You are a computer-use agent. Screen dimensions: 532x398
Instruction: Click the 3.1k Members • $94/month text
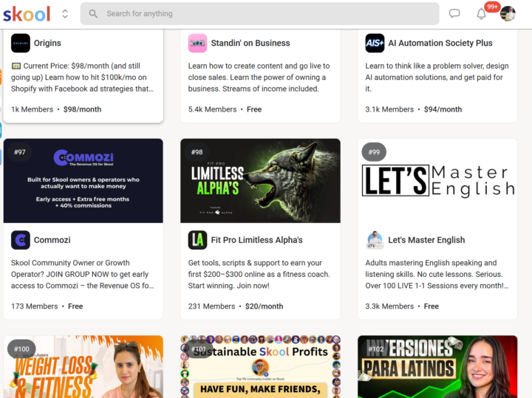coord(413,109)
